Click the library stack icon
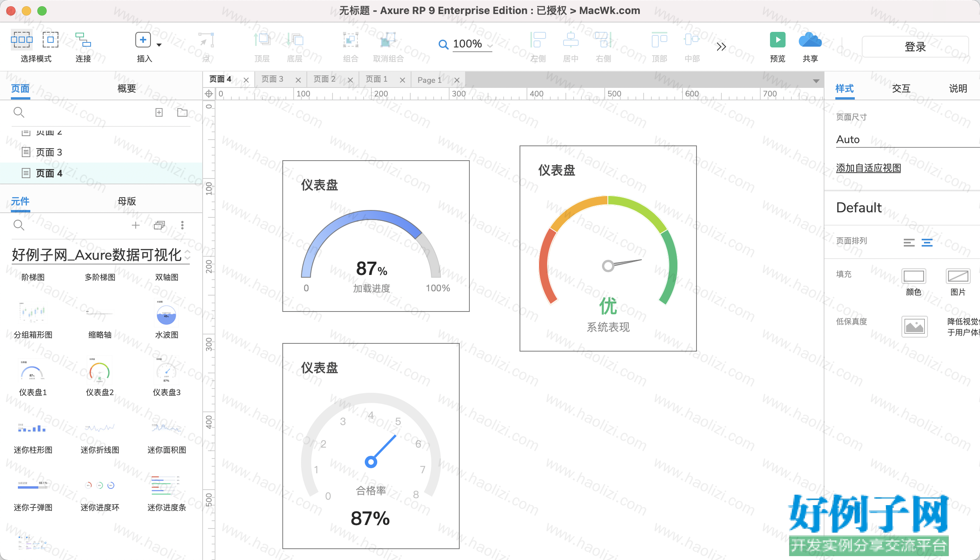Image resolution: width=980 pixels, height=560 pixels. click(x=159, y=225)
